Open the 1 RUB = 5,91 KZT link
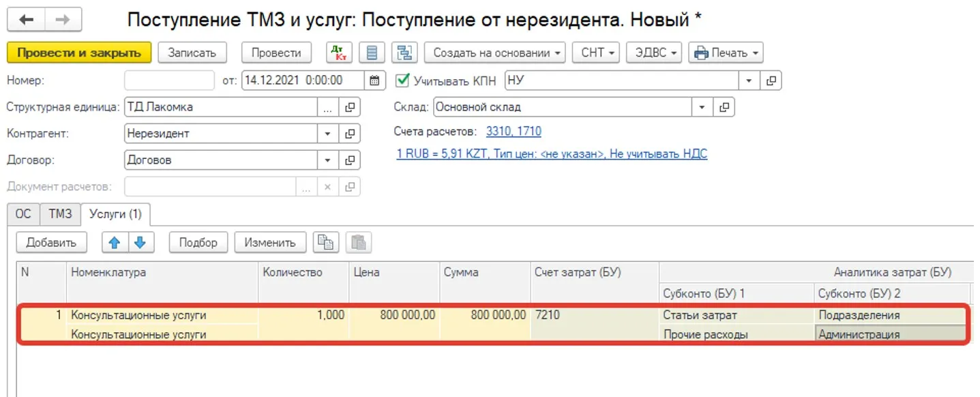Viewport: 980px width, 397px height. (x=552, y=154)
